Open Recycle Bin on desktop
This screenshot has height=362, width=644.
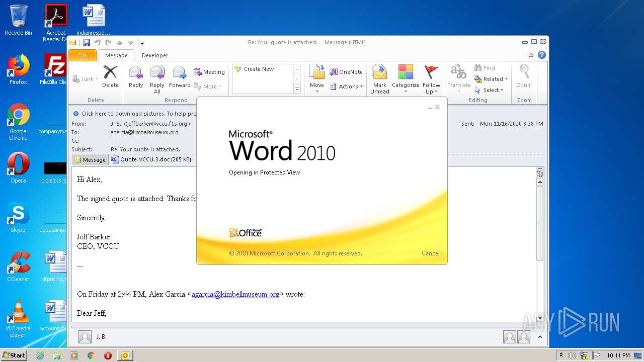[x=18, y=20]
